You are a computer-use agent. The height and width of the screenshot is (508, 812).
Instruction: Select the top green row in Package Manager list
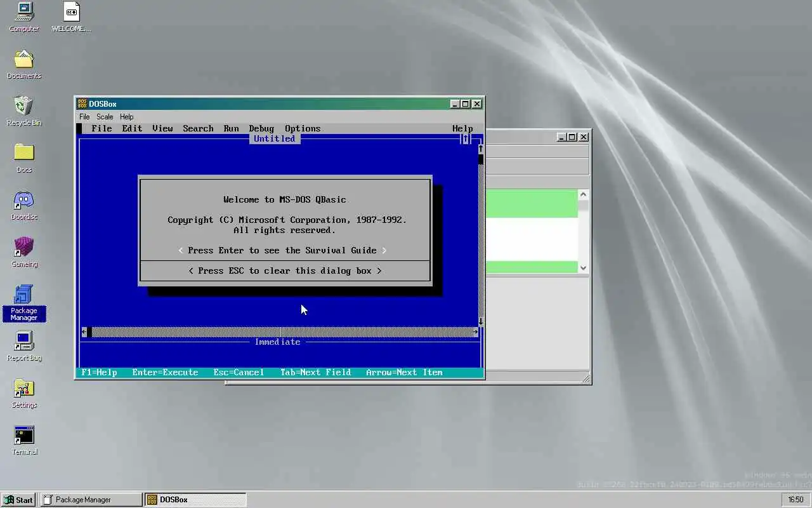point(532,203)
